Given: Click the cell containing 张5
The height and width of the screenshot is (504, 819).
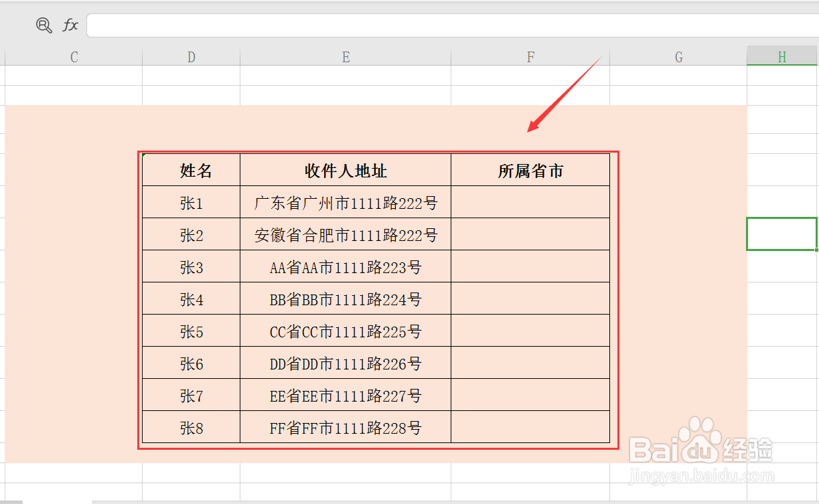Looking at the screenshot, I should tap(191, 331).
